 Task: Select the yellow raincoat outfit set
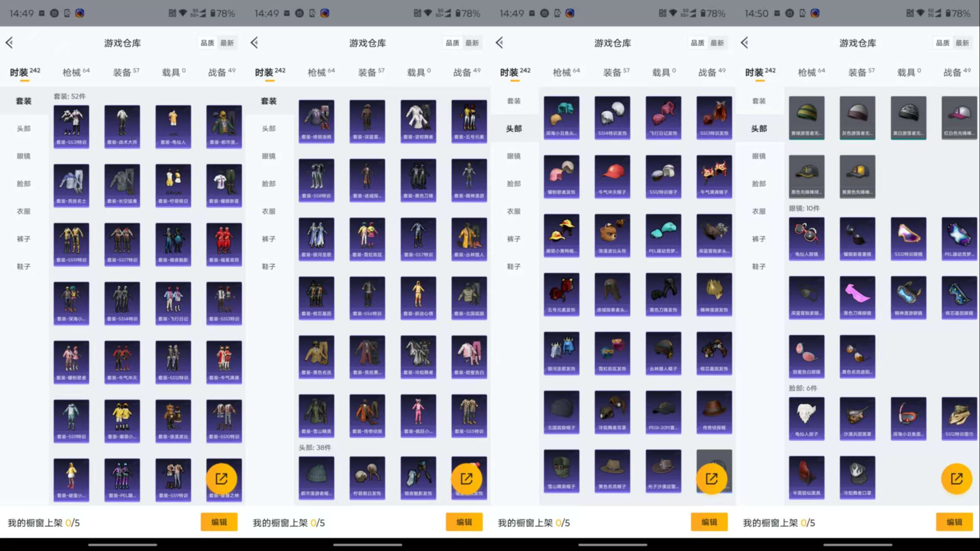point(469,239)
